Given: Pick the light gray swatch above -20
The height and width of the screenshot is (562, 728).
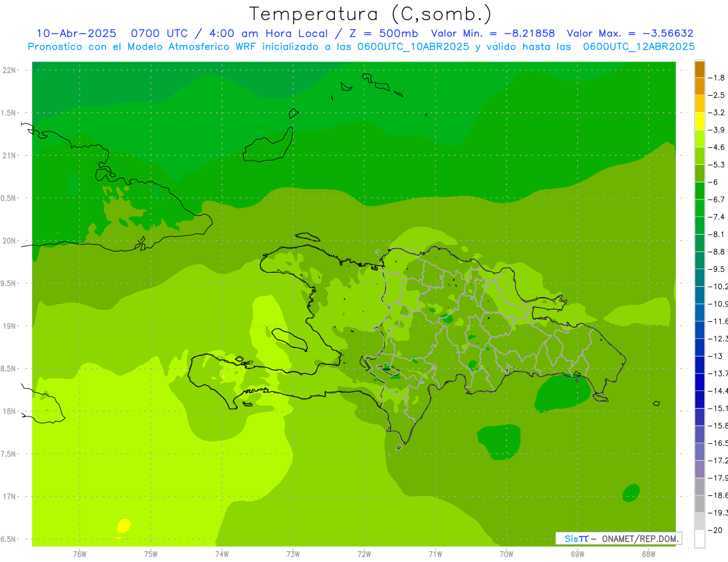Looking at the screenshot, I should click(x=699, y=521).
